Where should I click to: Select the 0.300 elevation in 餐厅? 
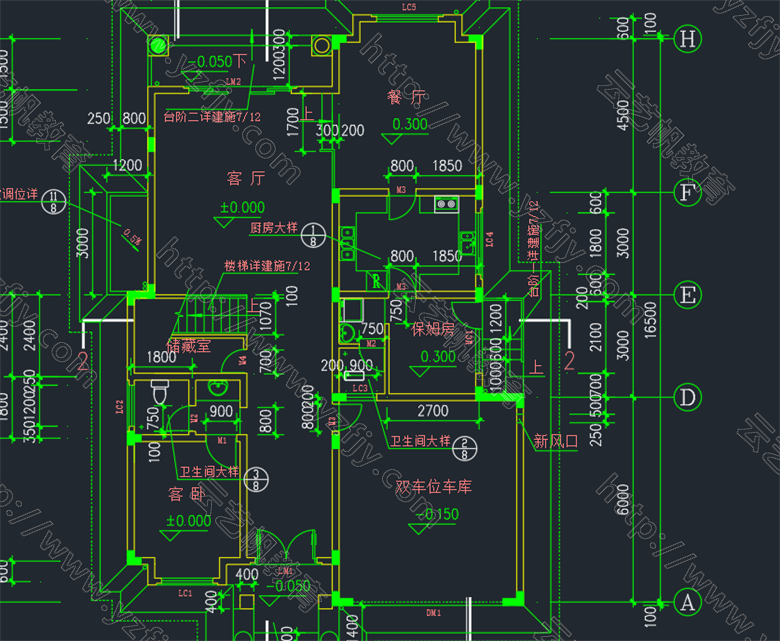point(410,124)
